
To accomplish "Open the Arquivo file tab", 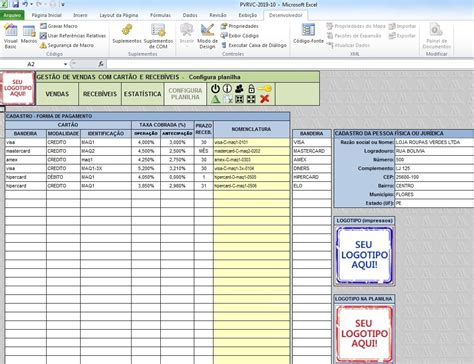I will [x=12, y=15].
